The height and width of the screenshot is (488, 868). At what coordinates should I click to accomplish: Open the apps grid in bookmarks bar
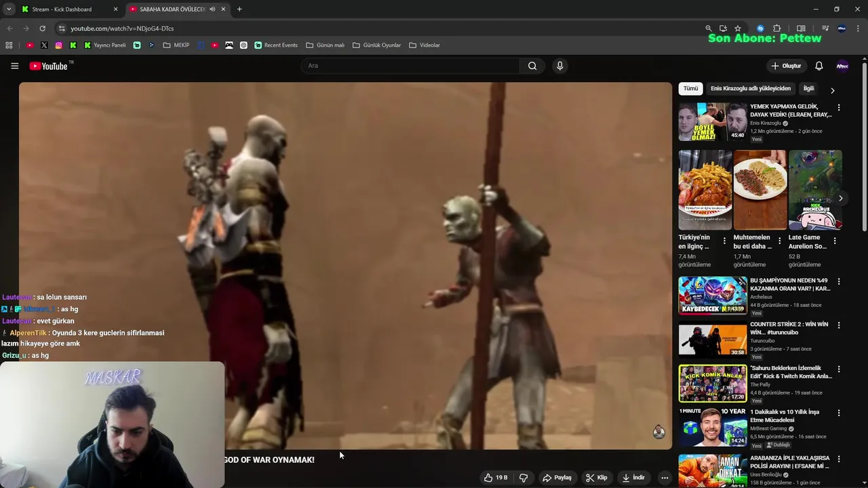[9, 45]
